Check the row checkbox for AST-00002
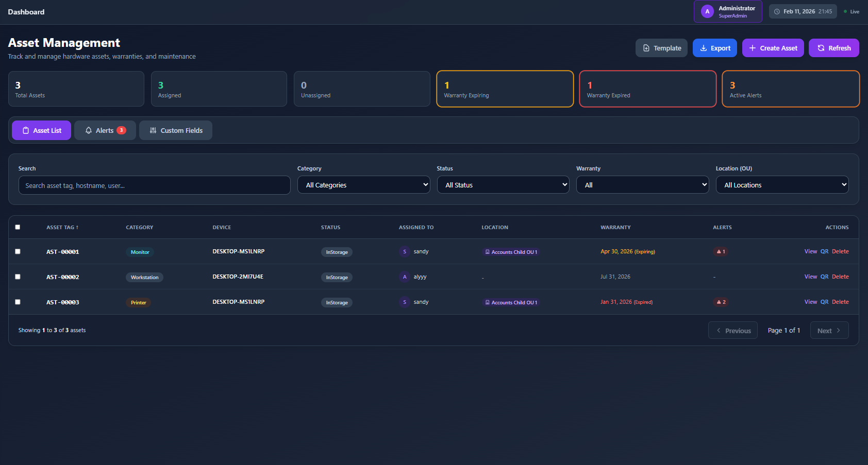Viewport: 868px width, 465px height. click(x=18, y=277)
